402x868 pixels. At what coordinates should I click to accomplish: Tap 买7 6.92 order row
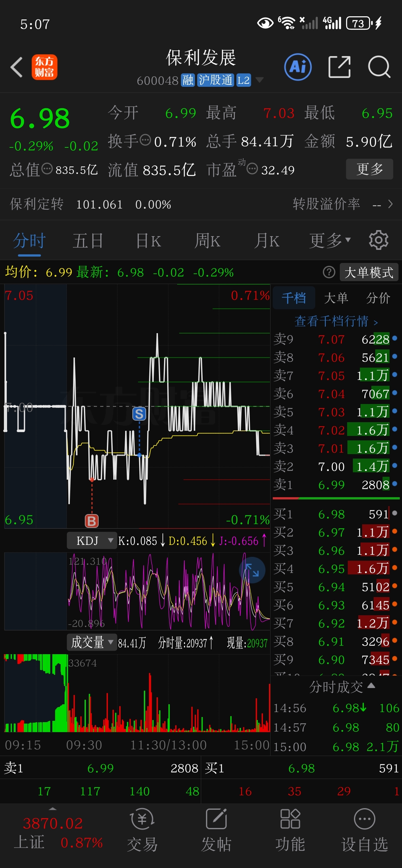(x=336, y=623)
